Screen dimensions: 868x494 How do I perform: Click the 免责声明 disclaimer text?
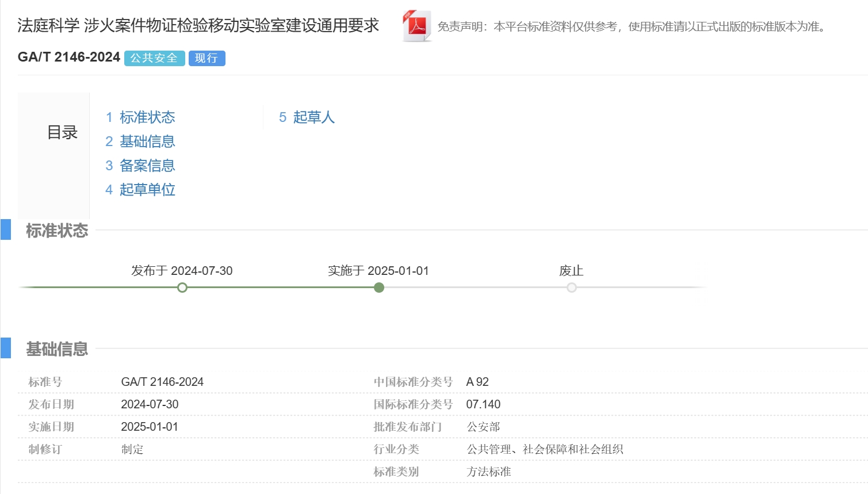point(632,26)
